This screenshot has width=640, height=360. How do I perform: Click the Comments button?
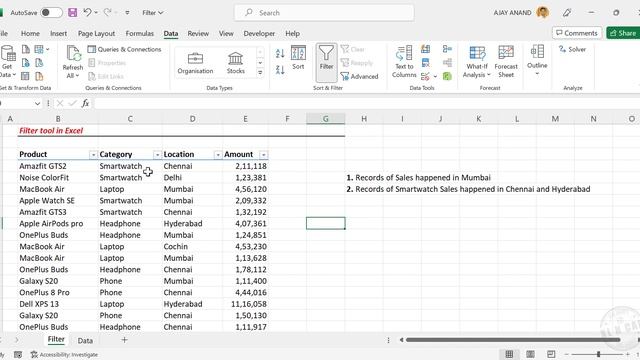(x=577, y=33)
